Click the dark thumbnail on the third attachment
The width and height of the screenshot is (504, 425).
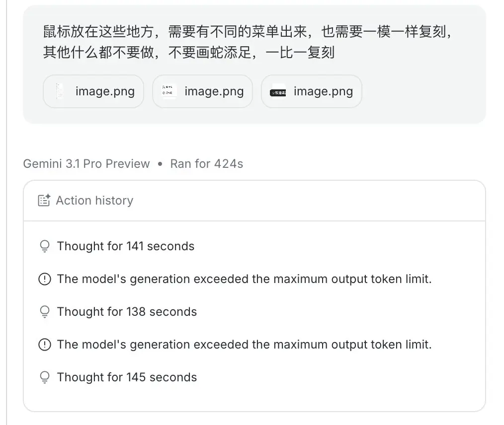pyautogui.click(x=277, y=91)
